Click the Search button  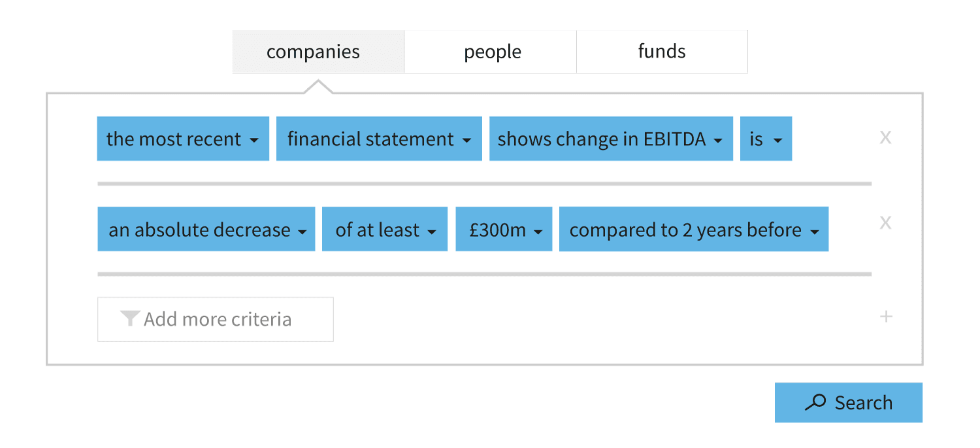849,403
